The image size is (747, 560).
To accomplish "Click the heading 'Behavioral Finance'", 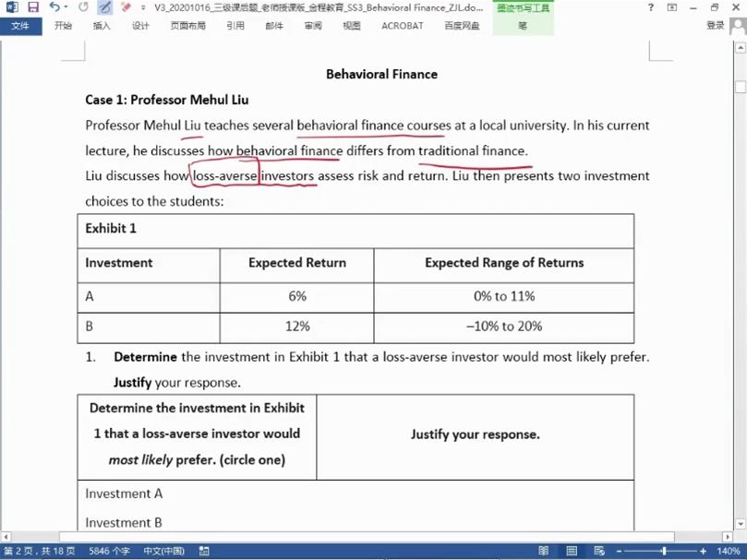I will point(381,75).
